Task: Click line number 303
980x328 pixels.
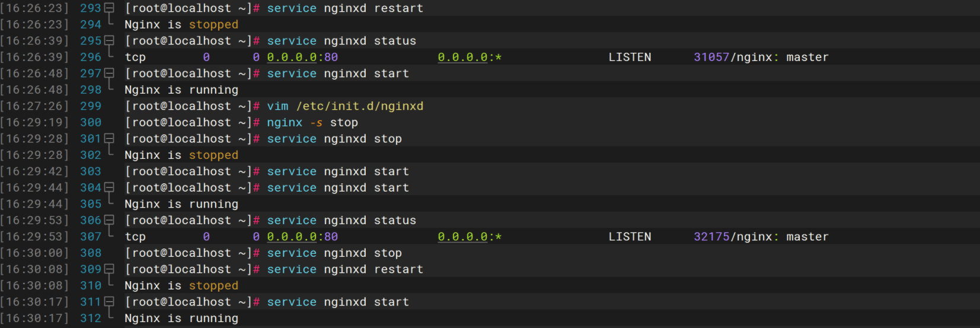Action: (x=91, y=171)
